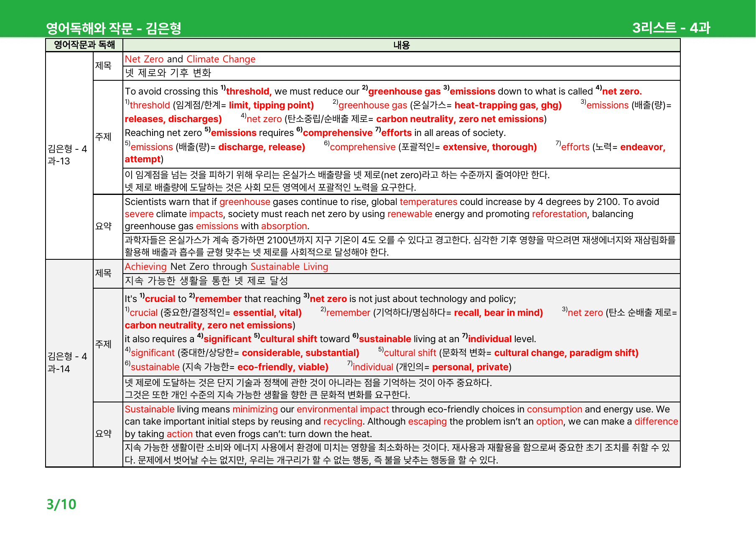Click the summary starting 'Sustainable living means minimizing'
756x535 pixels.
[x=401, y=421]
